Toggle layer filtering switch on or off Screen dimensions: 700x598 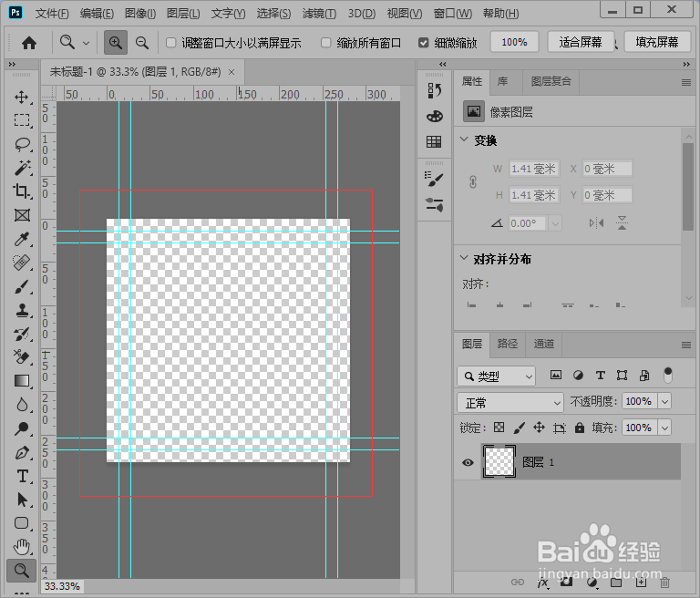668,376
